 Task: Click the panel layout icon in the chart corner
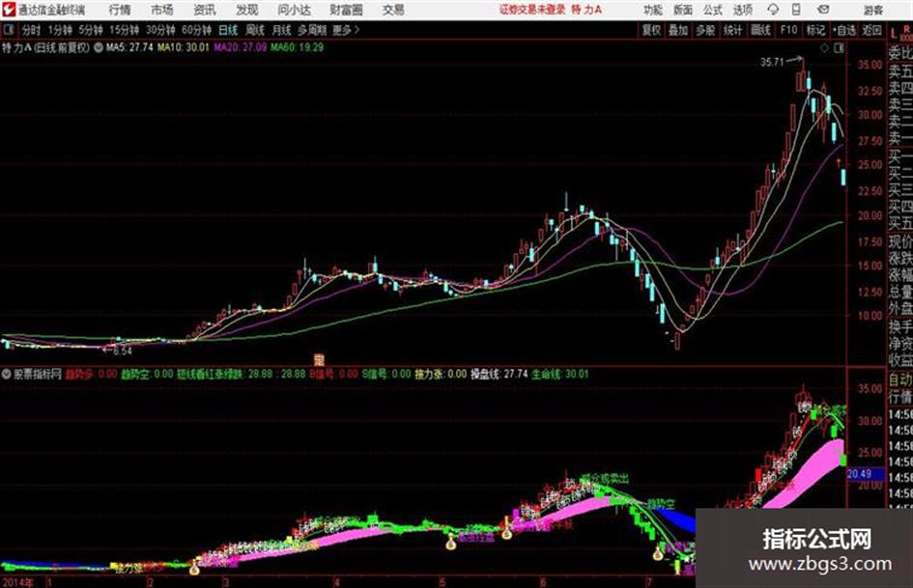coord(839,48)
